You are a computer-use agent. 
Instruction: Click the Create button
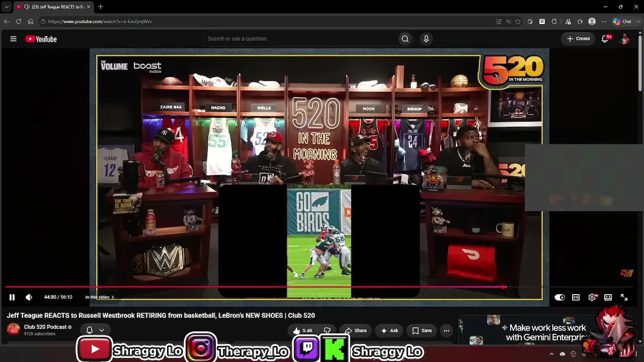[x=579, y=39]
